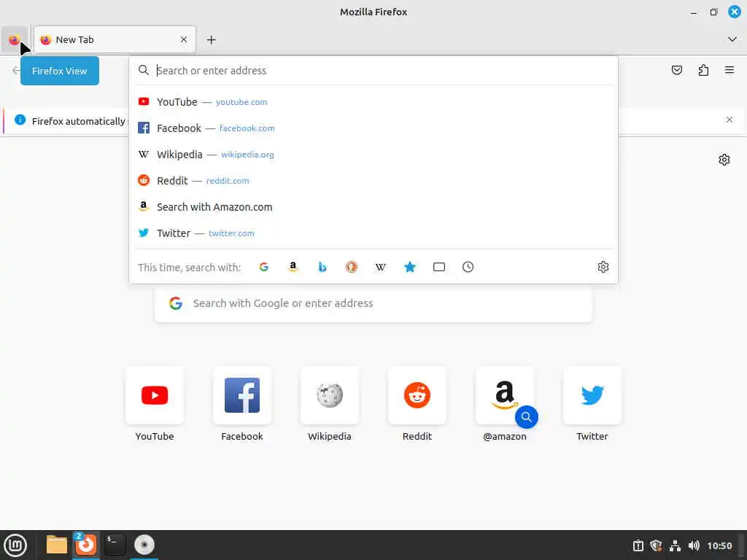The image size is (747, 560).
Task: Focus the Search or enter address field
Action: point(373,71)
